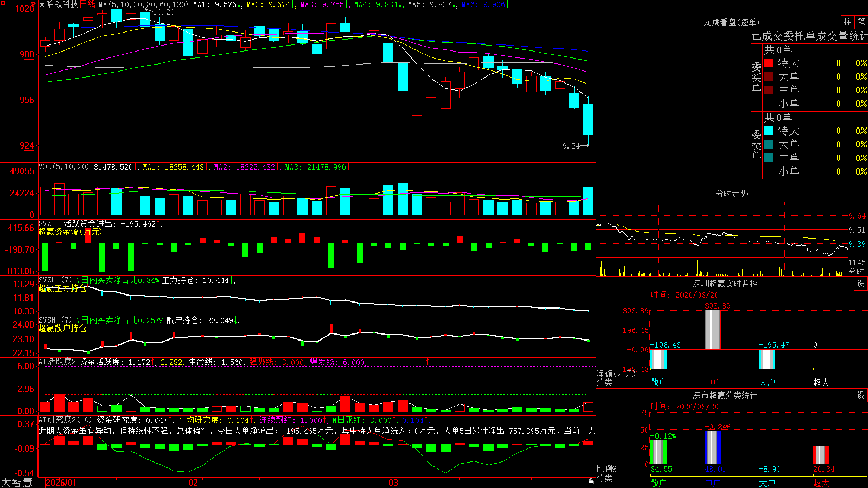Click the MA2: 9.674 value
The height and width of the screenshot is (488, 868).
270,4
